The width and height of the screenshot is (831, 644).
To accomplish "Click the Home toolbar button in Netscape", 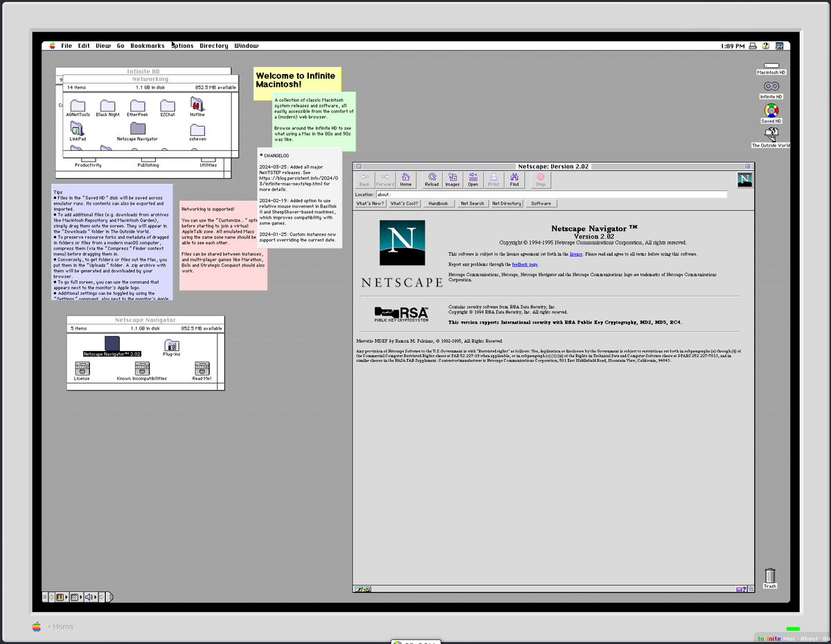I will 406,179.
